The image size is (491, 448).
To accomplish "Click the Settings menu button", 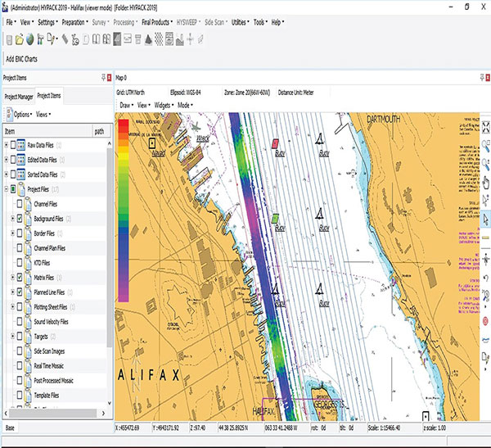I will click(47, 22).
